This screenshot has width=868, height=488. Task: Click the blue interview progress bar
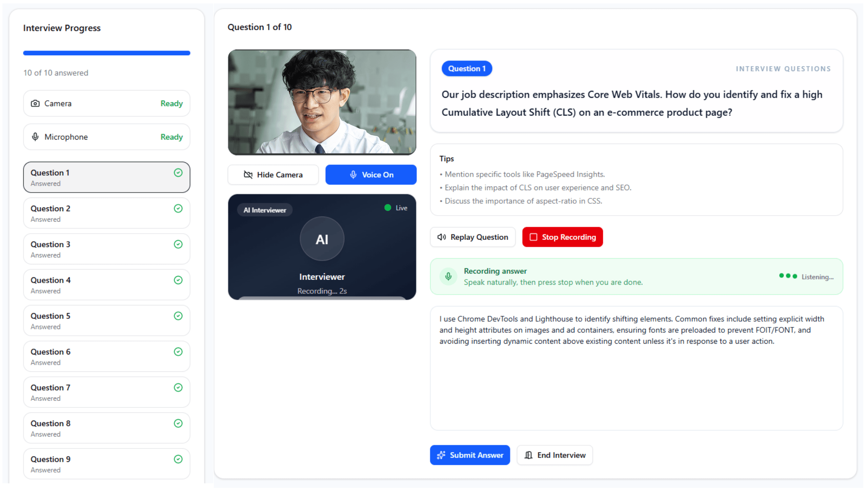106,53
